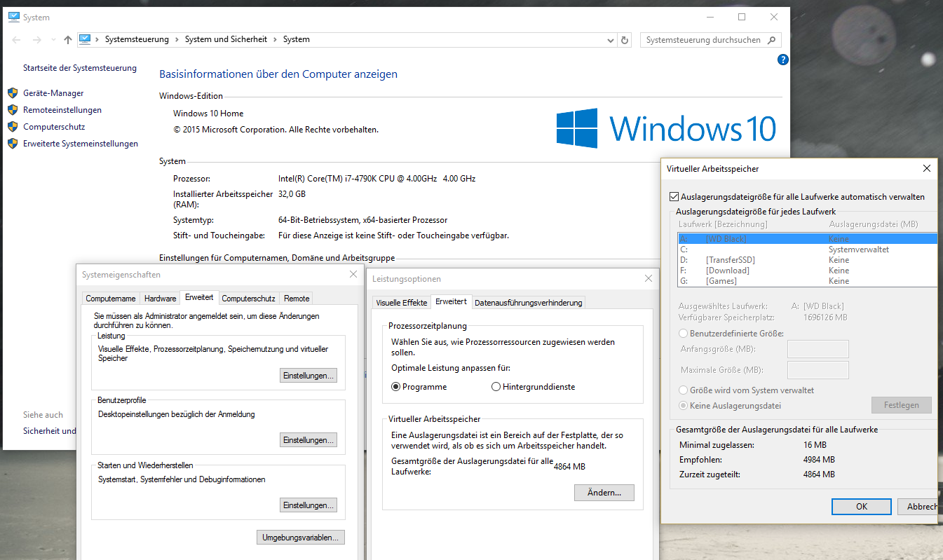Click shield icon beside Erweiterte Systemeinstellungen
This screenshot has height=560, width=943.
coord(12,143)
